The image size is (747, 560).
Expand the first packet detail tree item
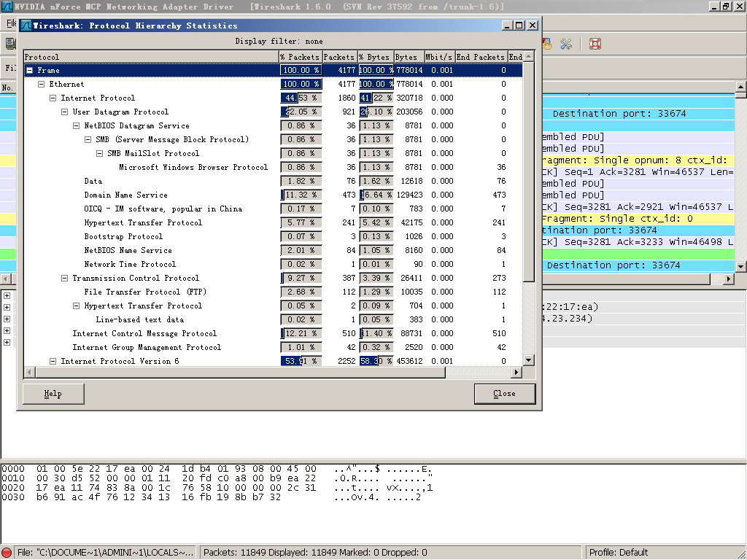coord(7,296)
